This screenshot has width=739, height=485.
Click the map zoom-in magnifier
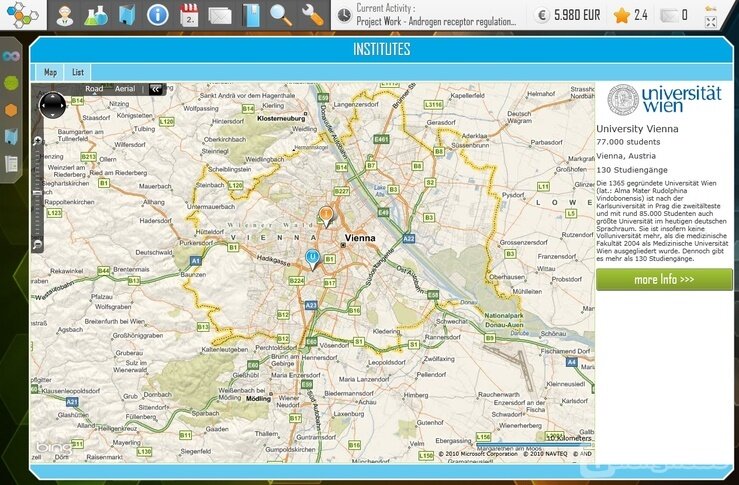point(37,143)
